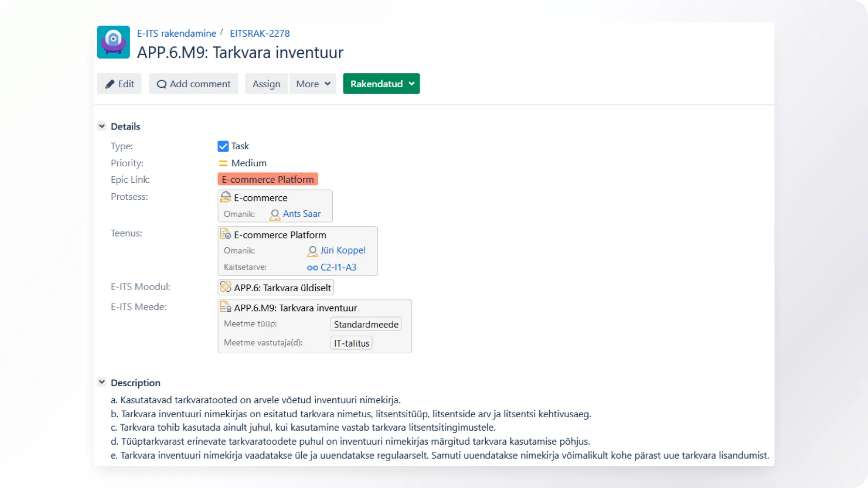Open the More actions menu
The image size is (868, 488).
pos(313,84)
